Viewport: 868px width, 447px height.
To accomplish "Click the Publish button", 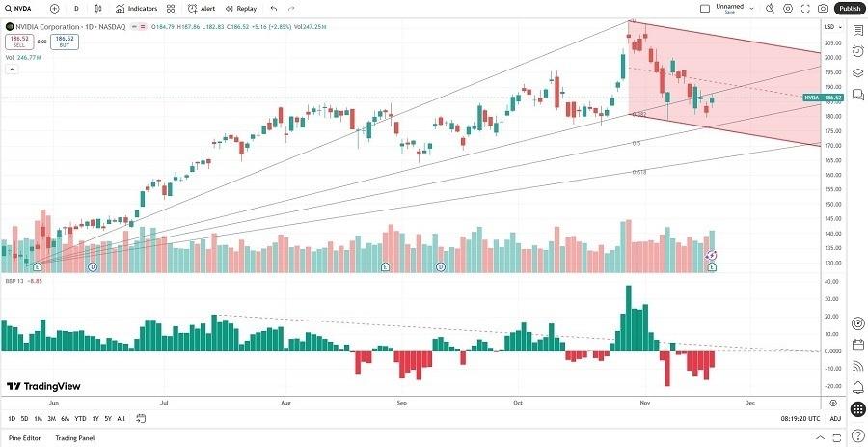I will point(850,8).
